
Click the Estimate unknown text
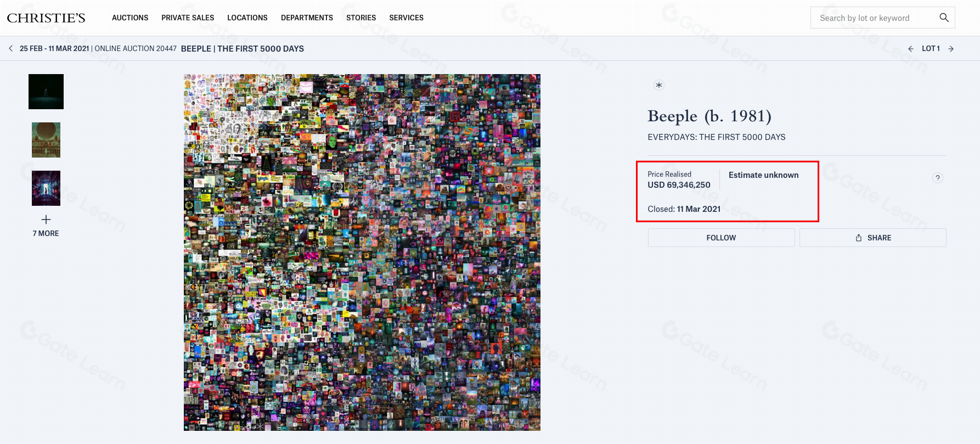(x=764, y=175)
